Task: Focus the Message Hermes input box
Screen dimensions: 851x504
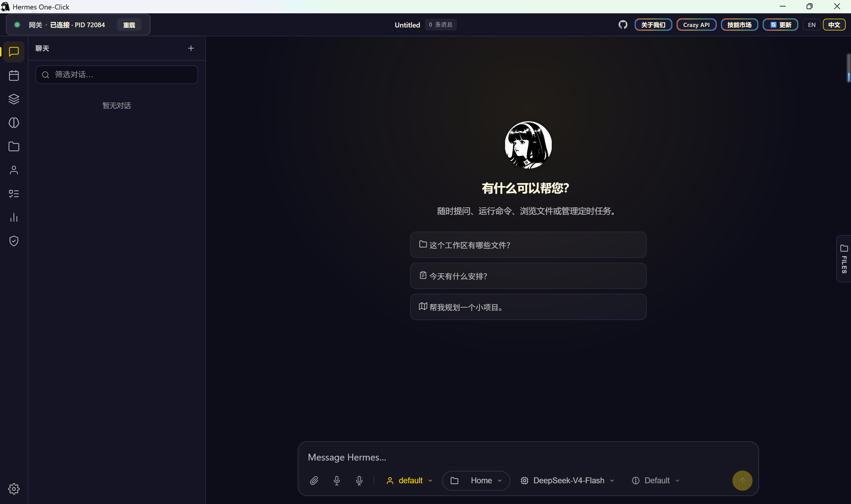Action: (527, 457)
